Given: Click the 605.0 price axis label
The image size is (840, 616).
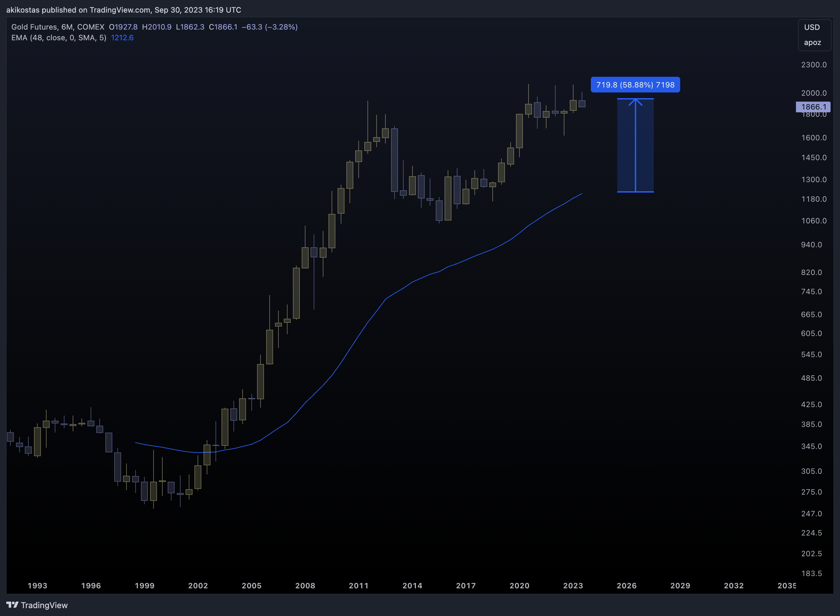Looking at the screenshot, I should click(812, 333).
